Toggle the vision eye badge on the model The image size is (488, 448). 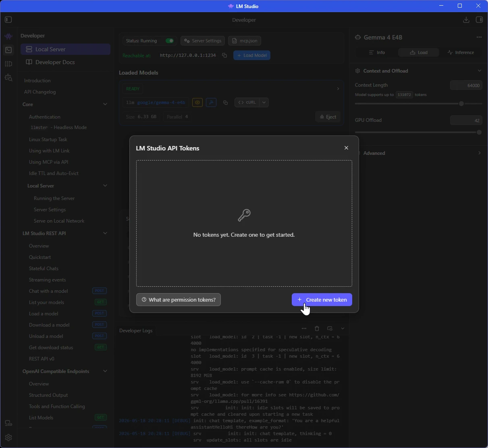(197, 102)
